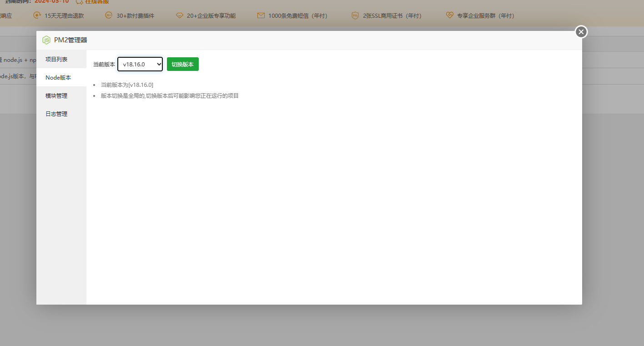Image resolution: width=644 pixels, height=346 pixels.
Task: Click the 30+款付费插件 icon
Action: click(x=109, y=15)
